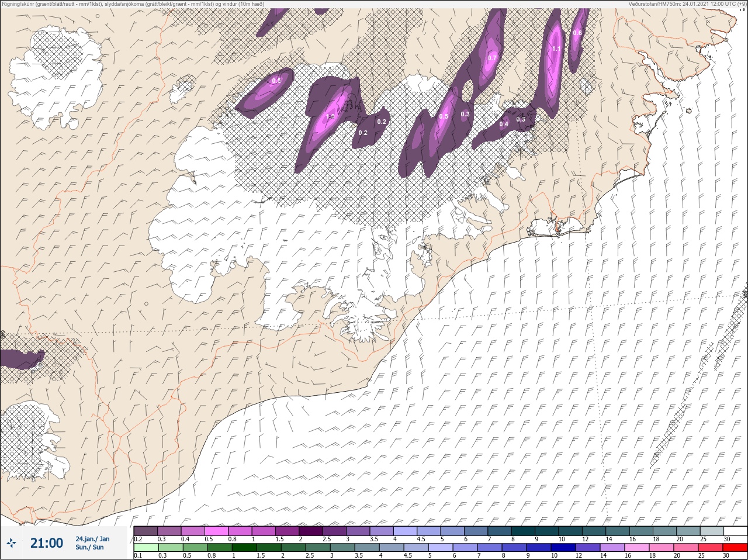The height and width of the screenshot is (560, 748).
Task: Click the 0.4 precipitation value on the map
Action: tap(504, 124)
